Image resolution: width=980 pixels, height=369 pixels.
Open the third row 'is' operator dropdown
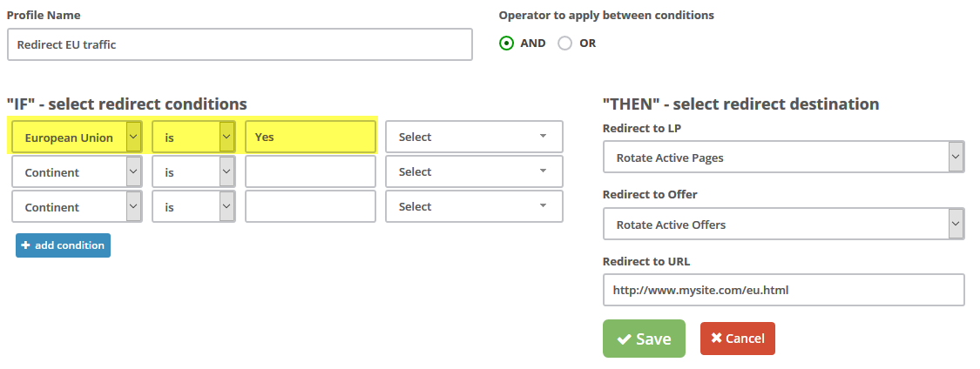[193, 207]
